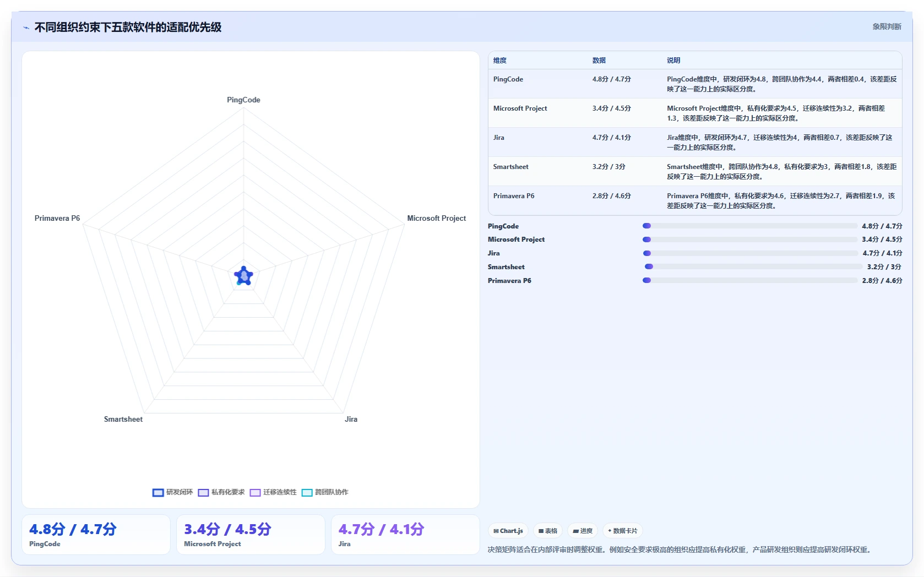Click the 4.7分 / 4.1分 table cell
The image size is (924, 577).
pyautogui.click(x=612, y=138)
